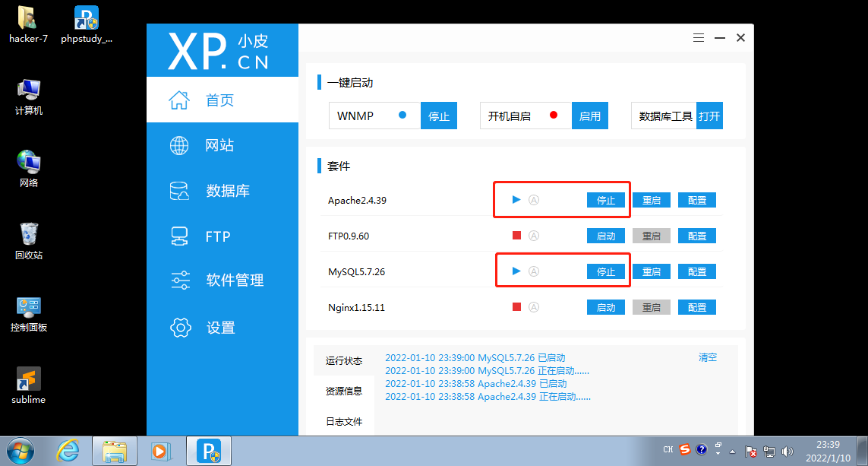The image size is (868, 466).
Task: Open the hacker-7 desktop folder
Action: [28, 25]
